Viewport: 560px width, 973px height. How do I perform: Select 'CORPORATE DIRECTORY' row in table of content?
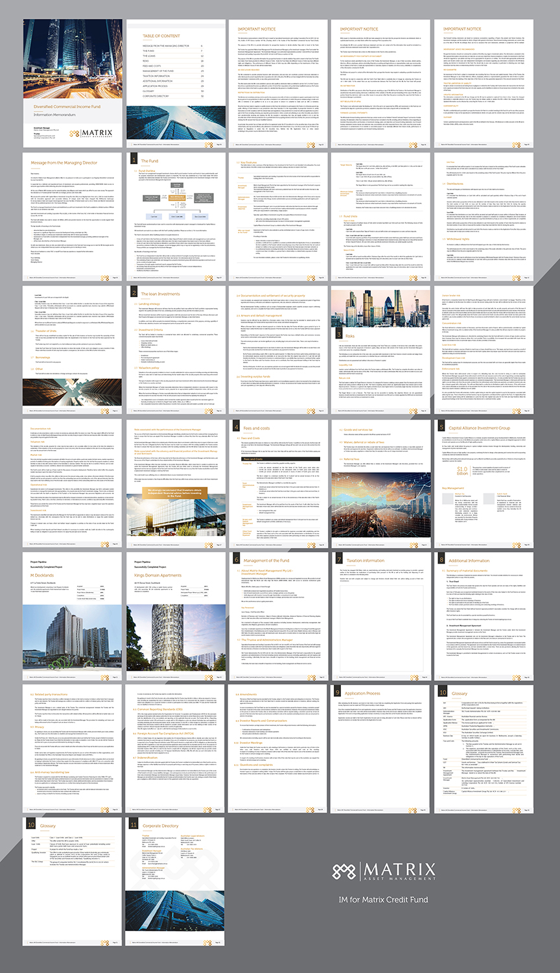click(x=173, y=96)
